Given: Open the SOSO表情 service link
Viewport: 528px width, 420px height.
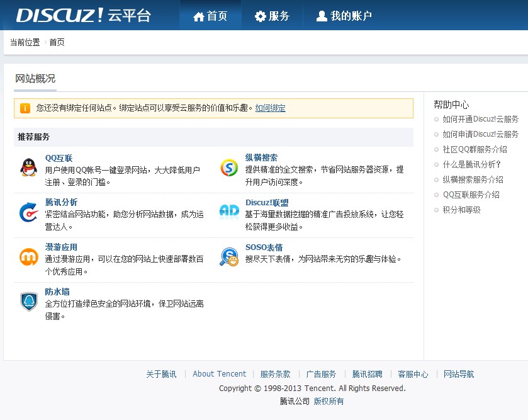Looking at the screenshot, I should pos(264,247).
